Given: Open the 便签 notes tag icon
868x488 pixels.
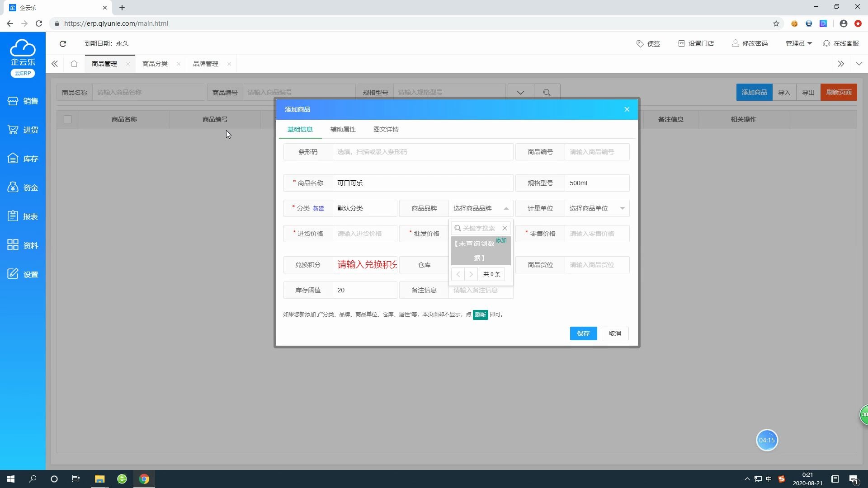Looking at the screenshot, I should [648, 43].
